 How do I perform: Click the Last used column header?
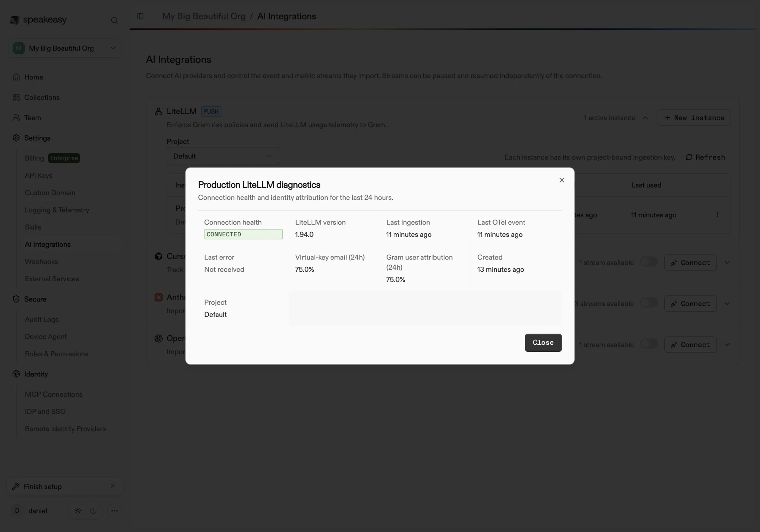click(646, 185)
